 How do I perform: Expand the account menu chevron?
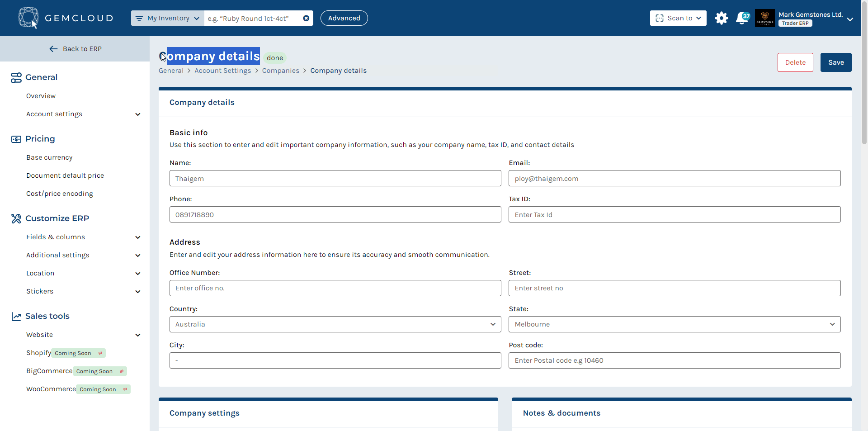tap(850, 19)
